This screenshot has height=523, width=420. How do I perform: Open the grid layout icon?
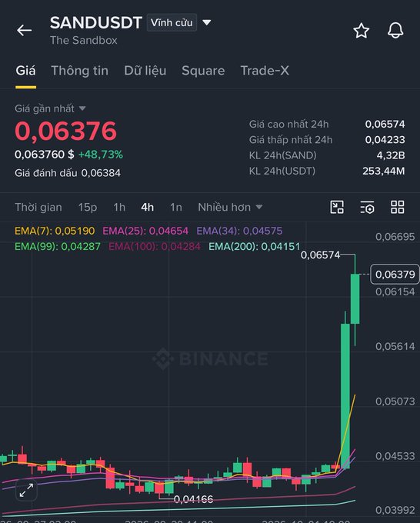(x=398, y=207)
